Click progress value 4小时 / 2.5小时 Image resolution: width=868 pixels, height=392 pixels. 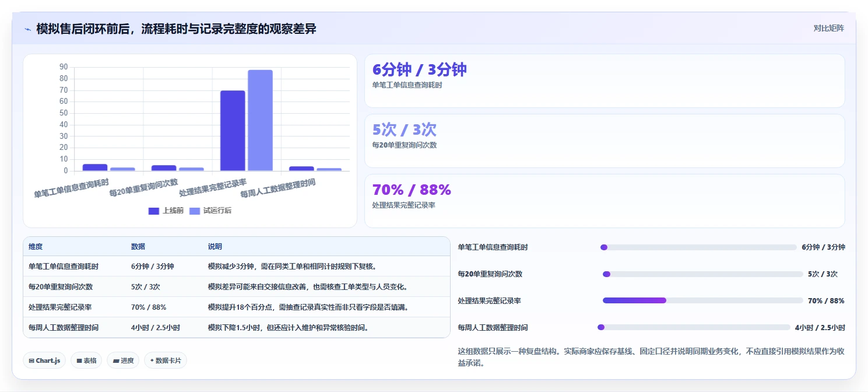coord(820,328)
